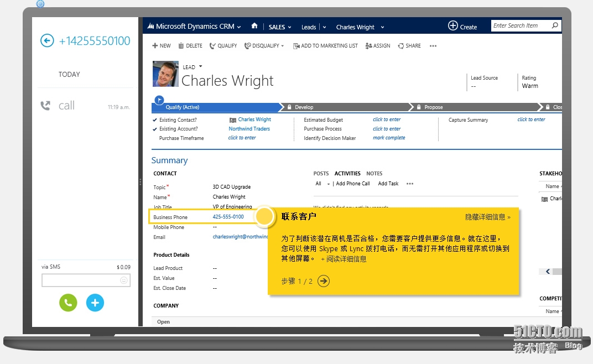Click the Topic value 3D CAD Upgrade
The width and height of the screenshot is (593, 364).
[x=231, y=187]
